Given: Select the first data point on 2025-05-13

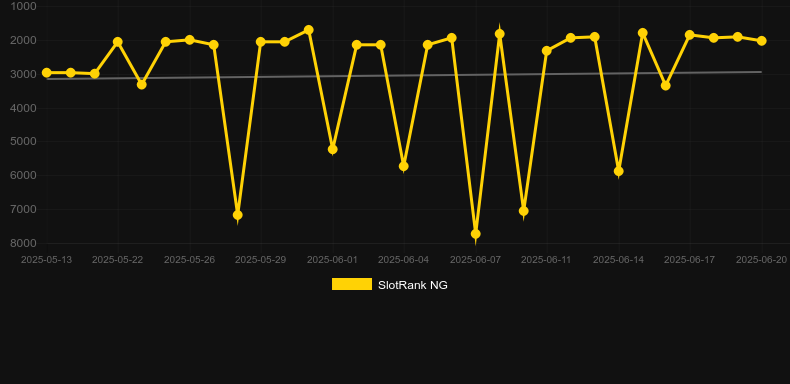Looking at the screenshot, I should tap(46, 73).
